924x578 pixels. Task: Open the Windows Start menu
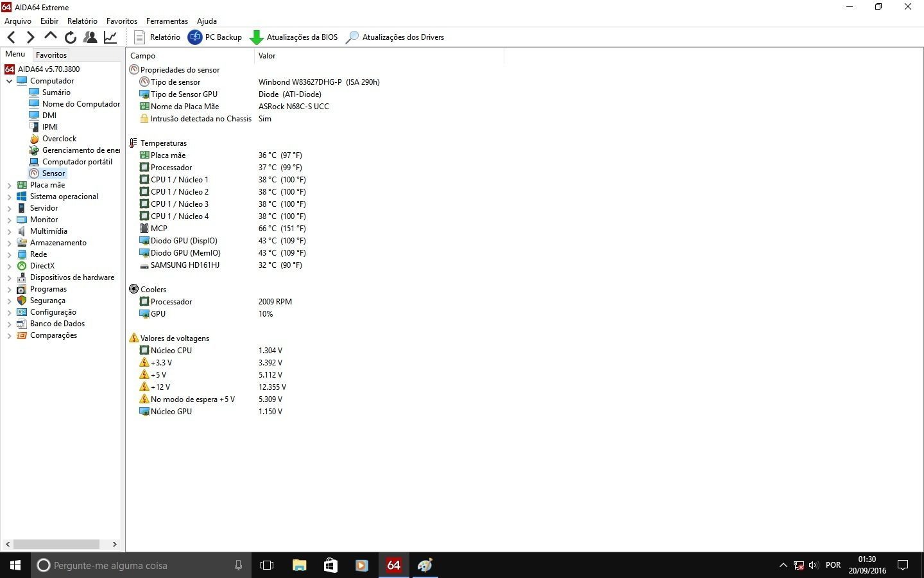[15, 565]
